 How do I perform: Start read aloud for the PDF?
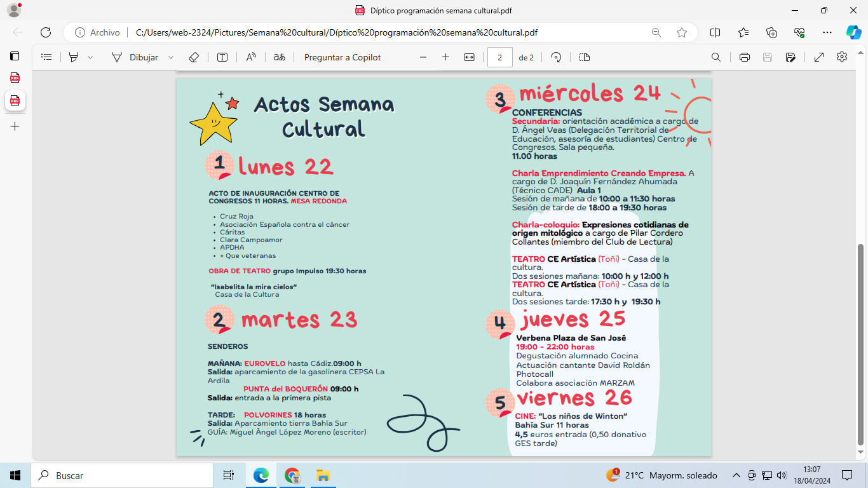pos(251,57)
